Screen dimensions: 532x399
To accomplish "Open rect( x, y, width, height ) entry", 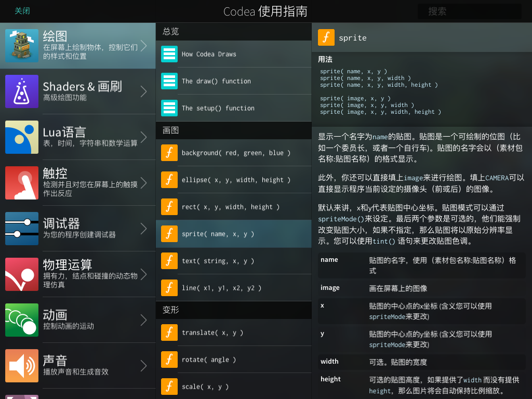I will (x=233, y=207).
